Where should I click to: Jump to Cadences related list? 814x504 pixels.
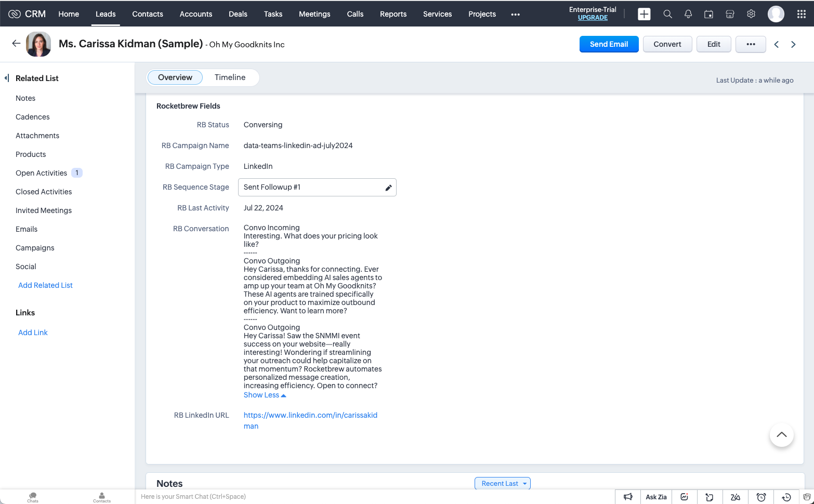[33, 117]
